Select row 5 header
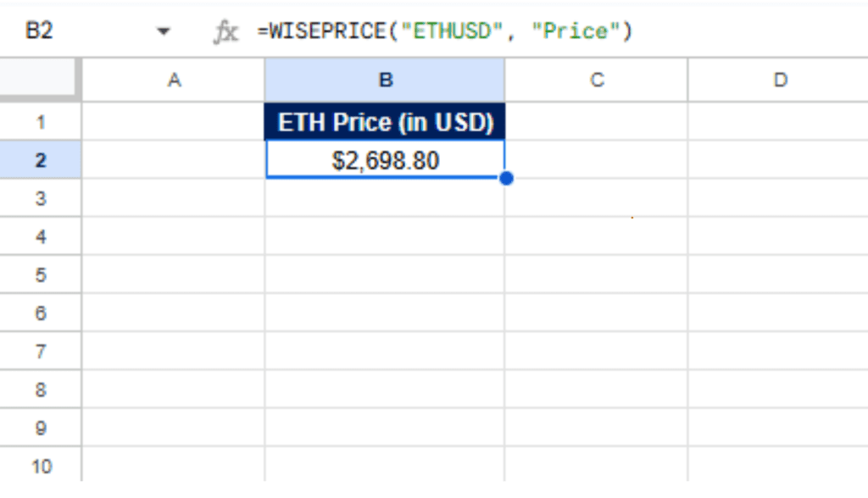The height and width of the screenshot is (498, 868). pyautogui.click(x=41, y=275)
